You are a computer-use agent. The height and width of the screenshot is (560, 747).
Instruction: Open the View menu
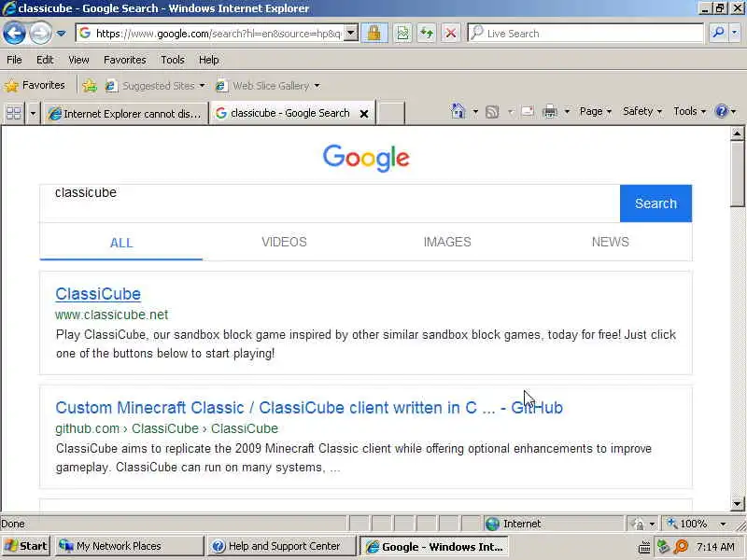tap(78, 60)
